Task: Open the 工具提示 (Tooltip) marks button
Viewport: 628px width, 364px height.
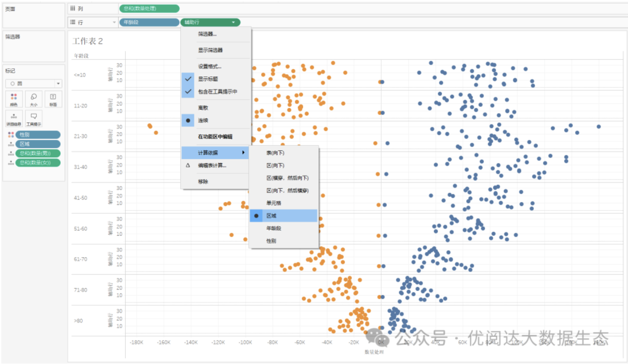Action: tap(34, 119)
